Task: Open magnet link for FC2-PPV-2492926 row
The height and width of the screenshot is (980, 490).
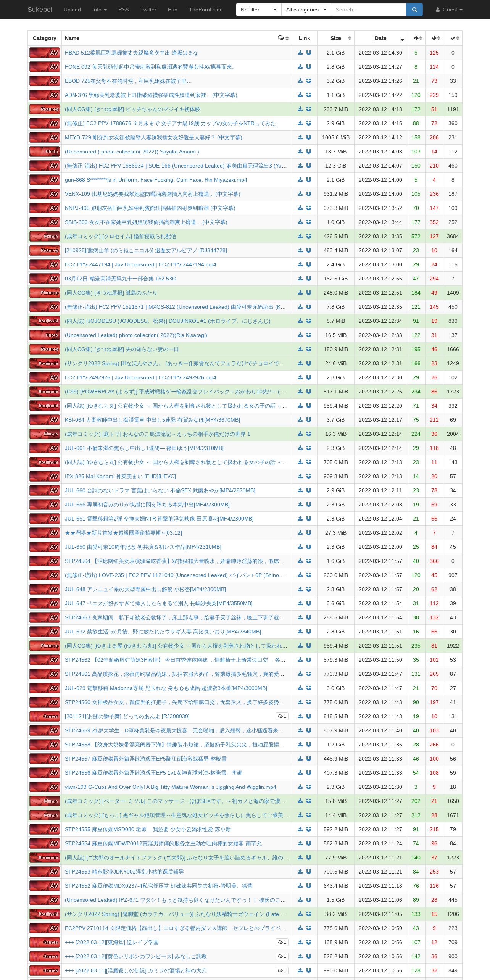Action: tap(309, 377)
